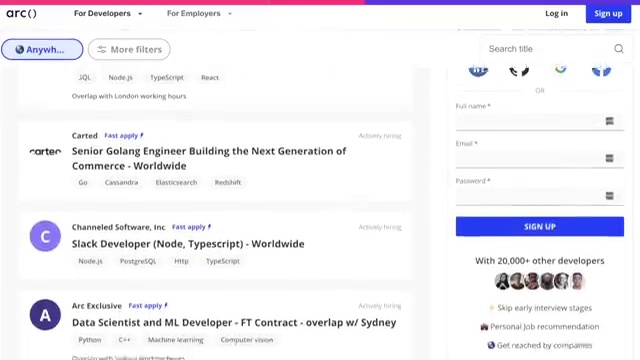Open the Senior Golang Engineer job listing
Image resolution: width=640 pixels, height=360 pixels.
209,158
